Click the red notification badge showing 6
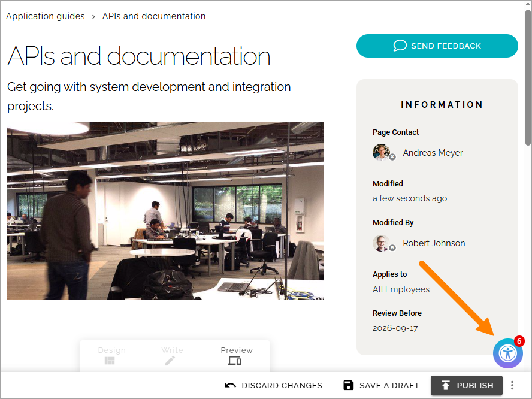The image size is (532, 399). pyautogui.click(x=519, y=341)
